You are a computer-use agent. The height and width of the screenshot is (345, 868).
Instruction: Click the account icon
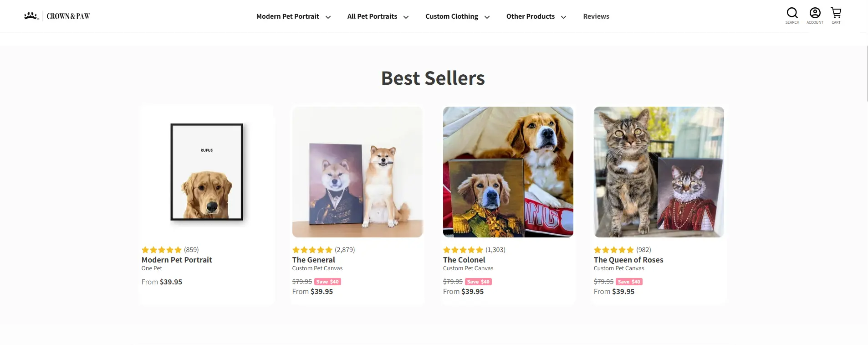[x=815, y=13]
